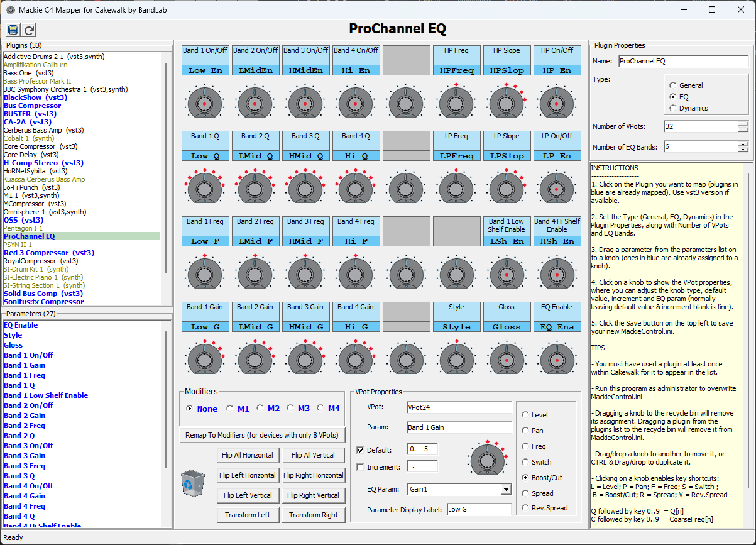Enable the Default value checkbox
The width and height of the screenshot is (756, 545).
tap(360, 450)
